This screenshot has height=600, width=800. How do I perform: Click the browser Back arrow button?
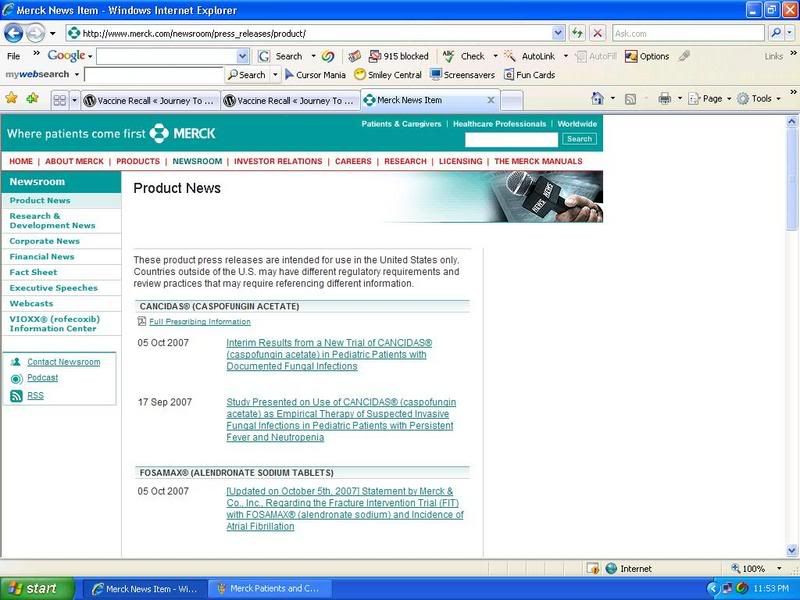(x=14, y=34)
